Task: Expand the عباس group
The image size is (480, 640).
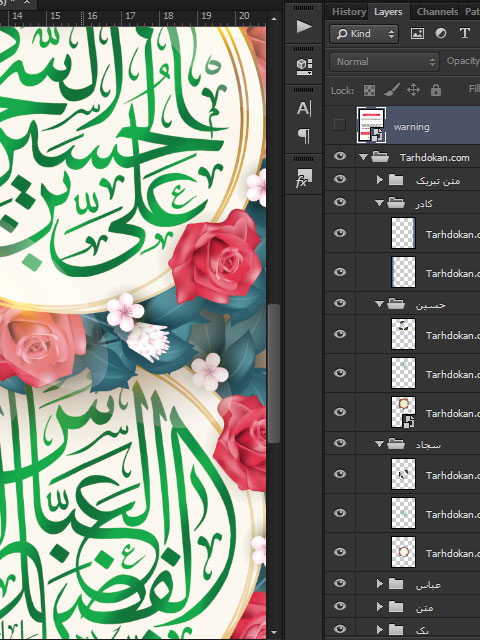Action: (380, 584)
